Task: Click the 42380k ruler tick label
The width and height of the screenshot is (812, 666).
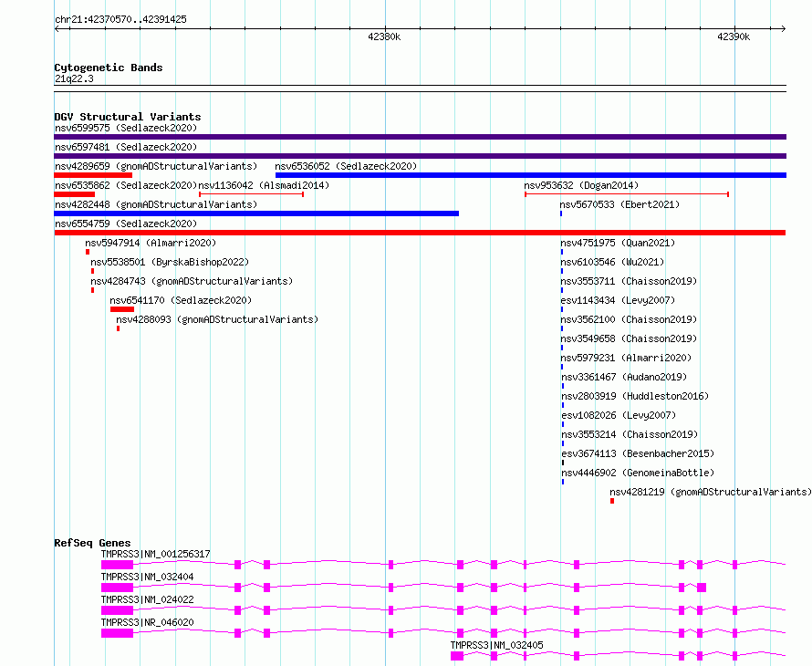Action: click(384, 36)
